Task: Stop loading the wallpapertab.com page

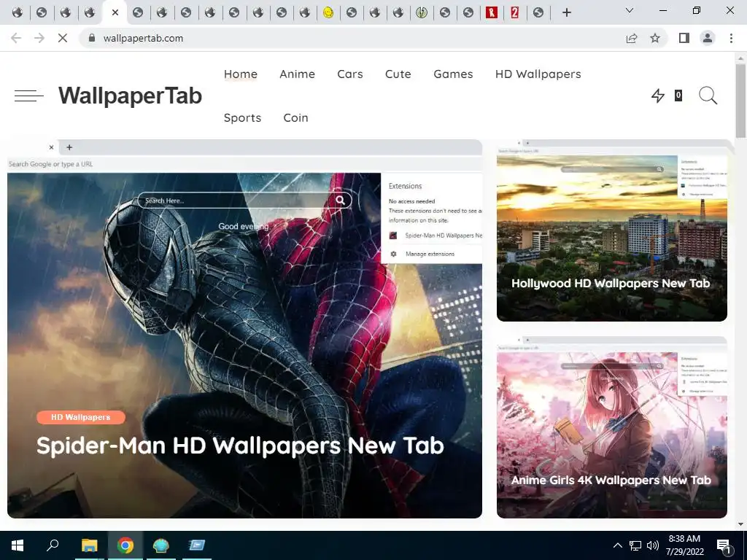Action: tap(63, 38)
